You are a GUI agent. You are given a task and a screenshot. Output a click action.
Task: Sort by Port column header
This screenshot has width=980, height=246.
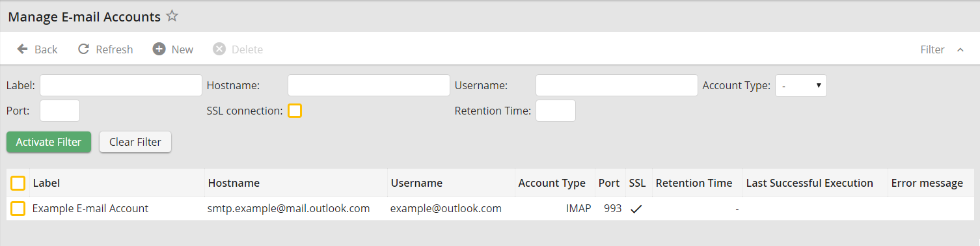609,184
